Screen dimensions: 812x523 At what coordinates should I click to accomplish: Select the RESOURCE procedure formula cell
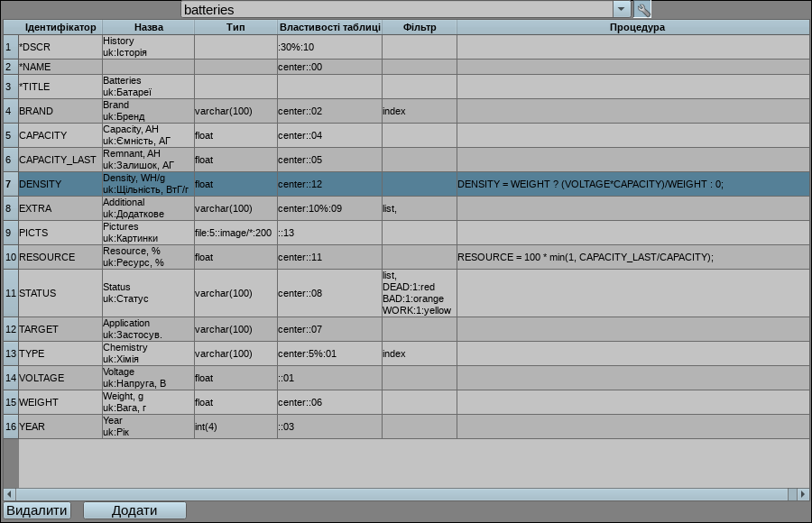(x=632, y=257)
